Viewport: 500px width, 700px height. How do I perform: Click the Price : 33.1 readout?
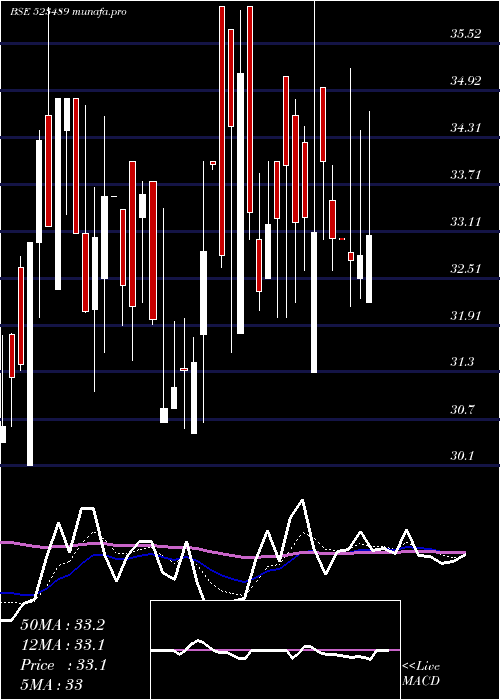(63, 665)
